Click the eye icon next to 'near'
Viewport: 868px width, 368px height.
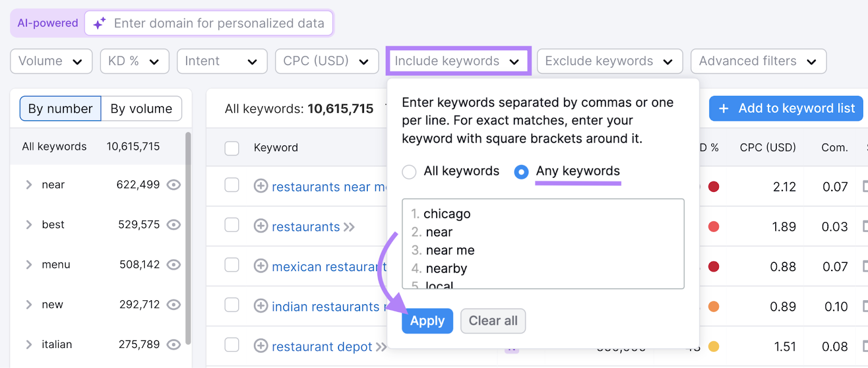pos(173,184)
